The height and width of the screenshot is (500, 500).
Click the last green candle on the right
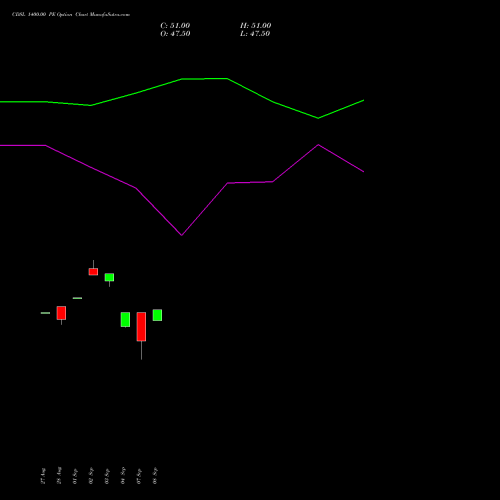[x=157, y=315]
